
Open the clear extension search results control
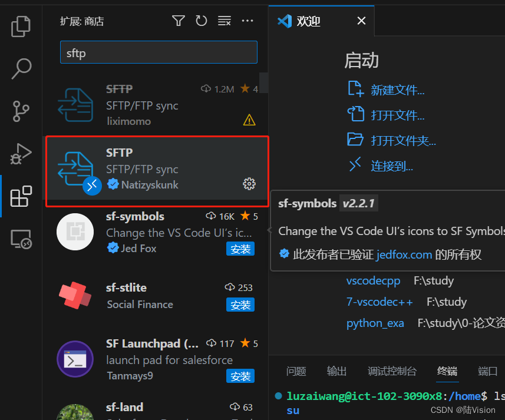point(224,20)
